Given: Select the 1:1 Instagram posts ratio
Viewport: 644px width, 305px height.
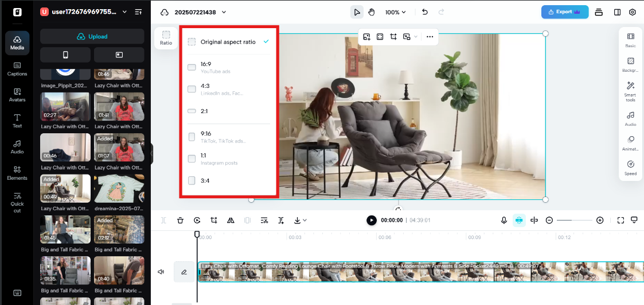Looking at the screenshot, I should pyautogui.click(x=228, y=159).
